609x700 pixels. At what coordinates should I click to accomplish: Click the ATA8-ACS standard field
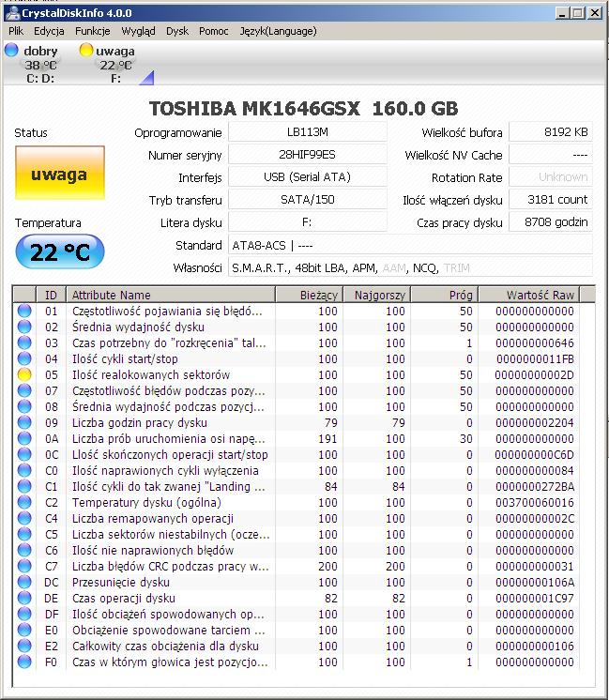tap(410, 245)
